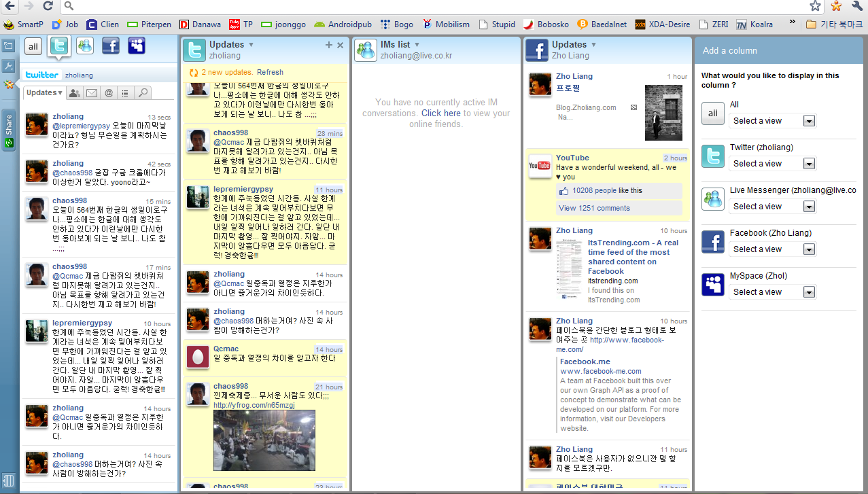
Task: Open the wrench tools icon on left strip
Action: (x=8, y=66)
